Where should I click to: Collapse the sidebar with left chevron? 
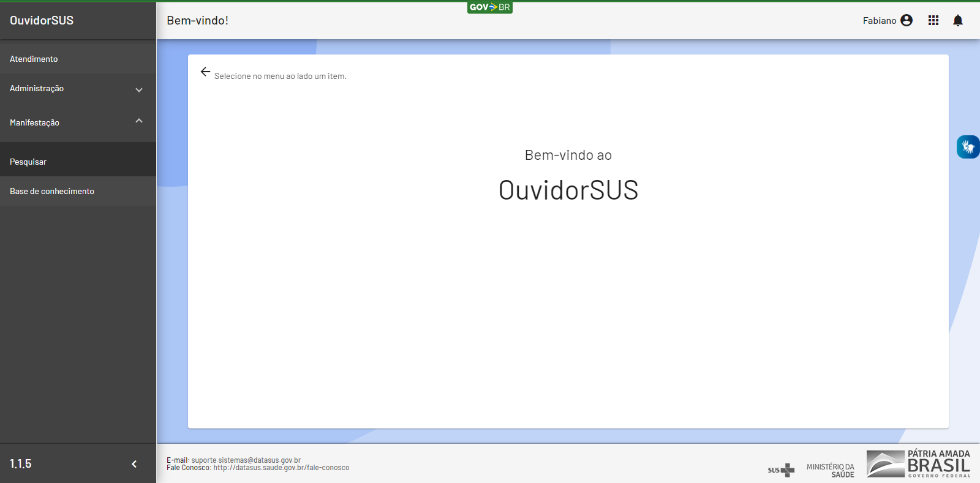tap(134, 464)
